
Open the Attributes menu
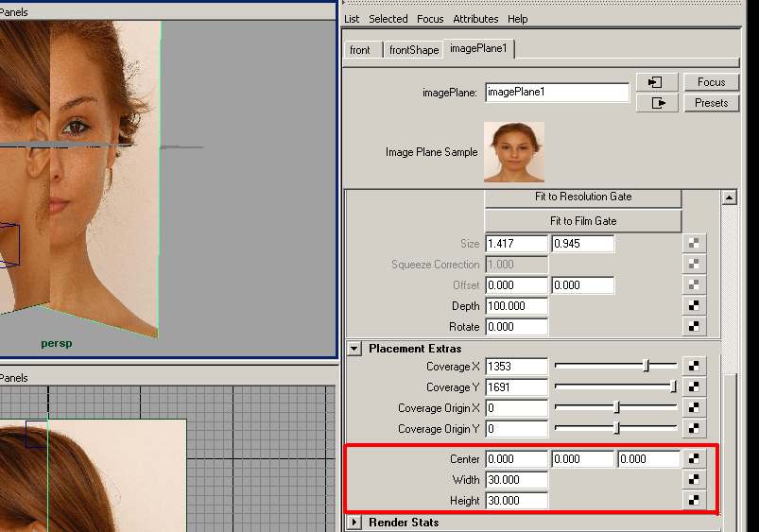click(x=475, y=19)
